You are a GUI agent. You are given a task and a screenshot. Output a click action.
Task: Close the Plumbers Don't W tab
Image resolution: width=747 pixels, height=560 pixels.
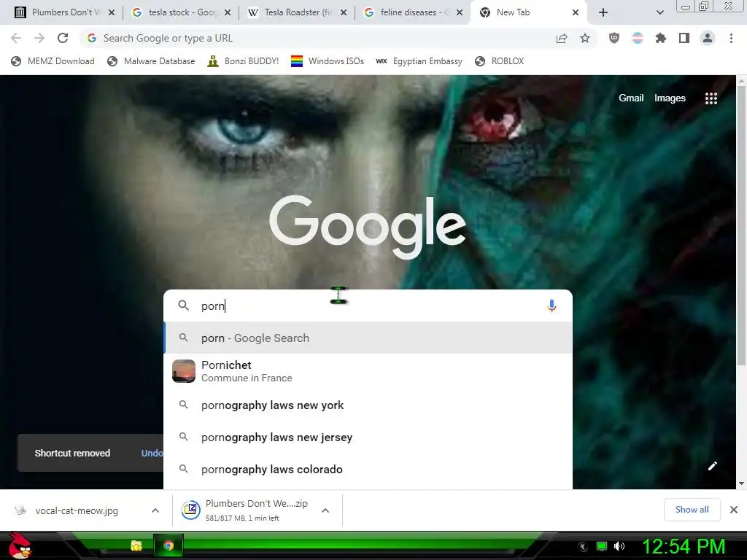click(112, 12)
